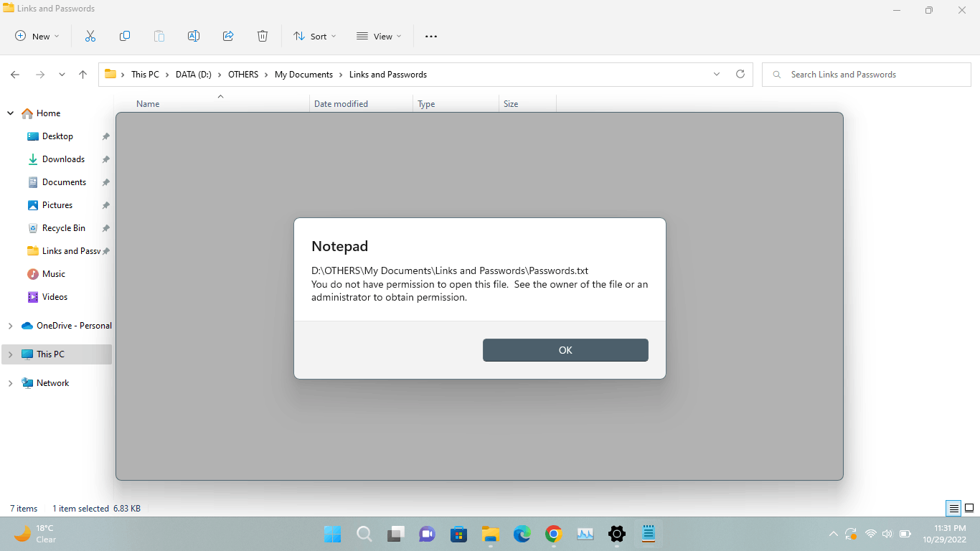Click the Delete trash can icon
The height and width of the screenshot is (551, 980).
(x=263, y=36)
